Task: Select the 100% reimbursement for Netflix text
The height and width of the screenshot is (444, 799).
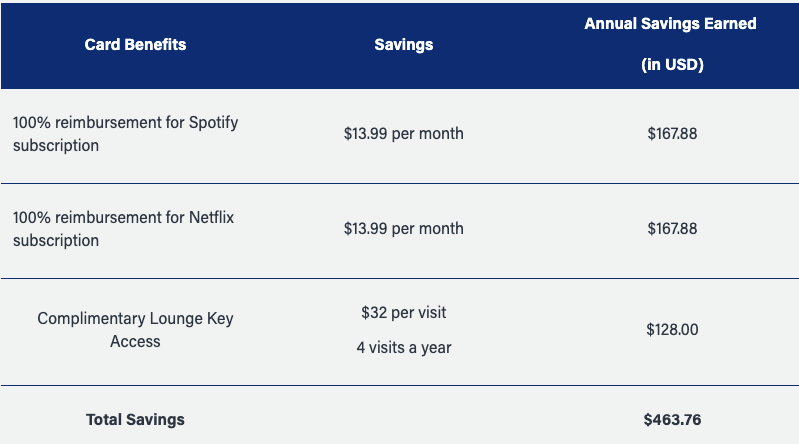Action: [123, 217]
